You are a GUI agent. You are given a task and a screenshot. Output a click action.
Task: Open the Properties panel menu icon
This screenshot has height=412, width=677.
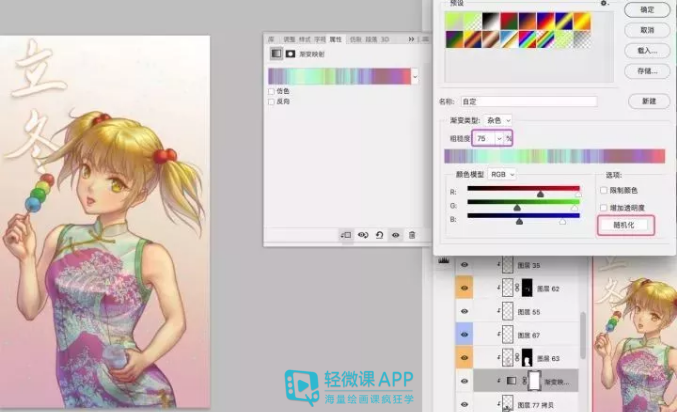point(425,39)
